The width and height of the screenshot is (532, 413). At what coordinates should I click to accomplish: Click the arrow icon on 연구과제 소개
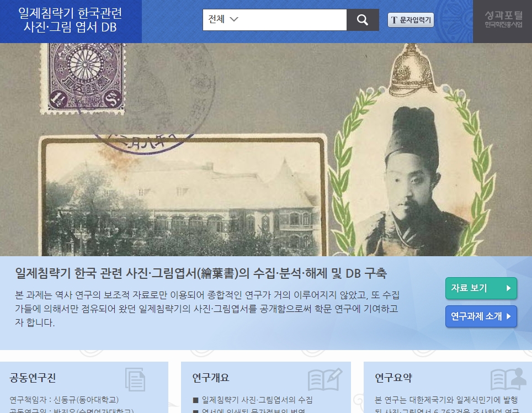point(508,316)
